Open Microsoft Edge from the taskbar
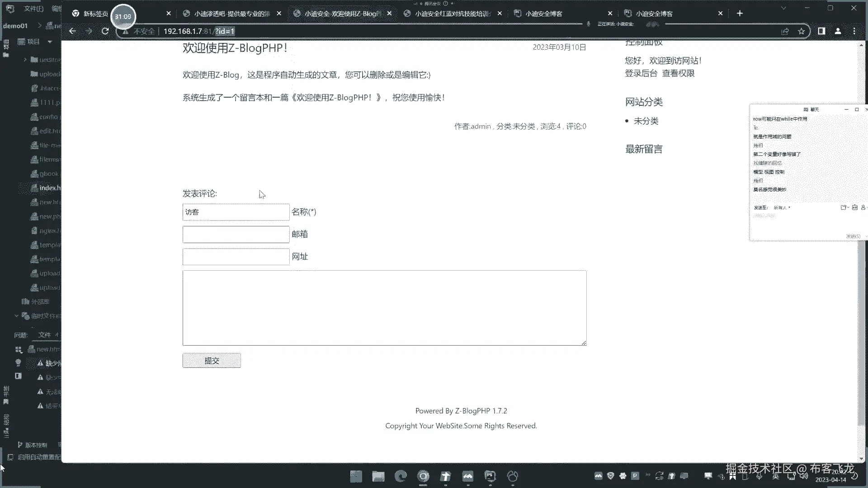The height and width of the screenshot is (488, 868). (401, 476)
